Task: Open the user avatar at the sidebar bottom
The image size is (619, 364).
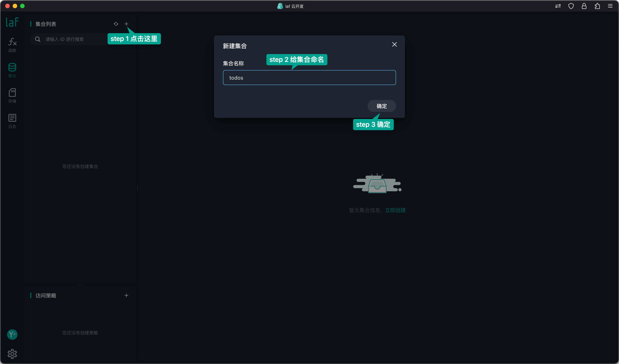Action: 12,334
